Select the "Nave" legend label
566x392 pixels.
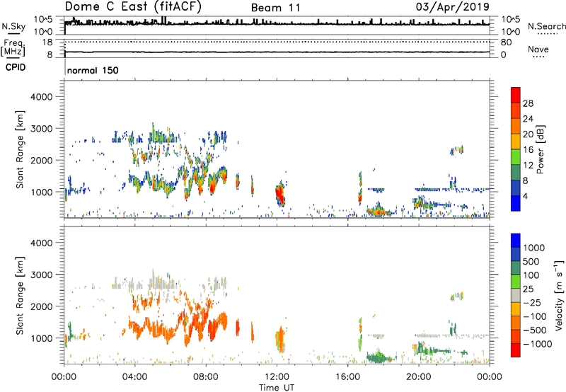pyautogui.click(x=538, y=50)
